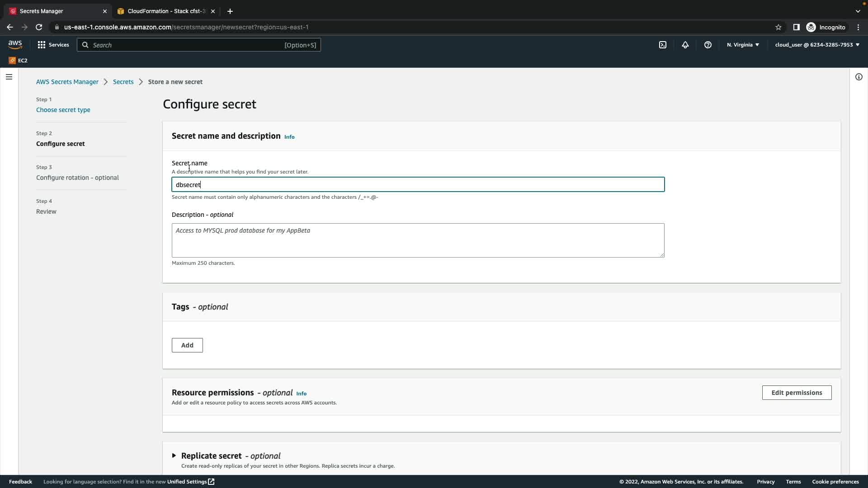868x488 pixels.
Task: Open the AWS CloudShell icon
Action: [x=663, y=45]
